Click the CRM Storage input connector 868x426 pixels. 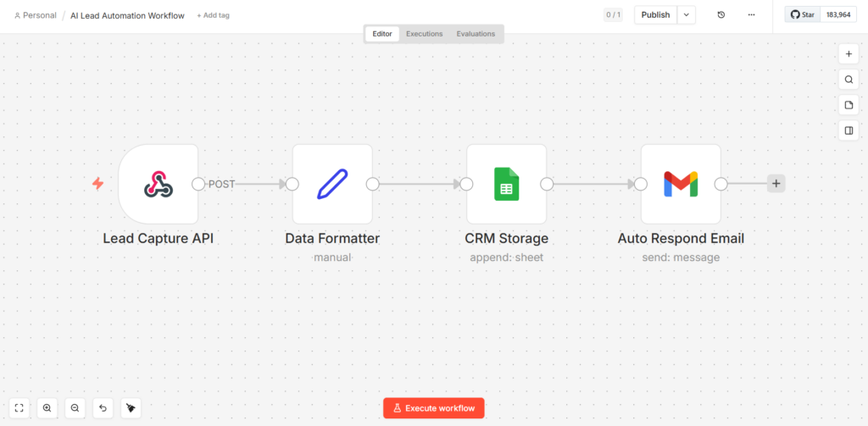[467, 185]
